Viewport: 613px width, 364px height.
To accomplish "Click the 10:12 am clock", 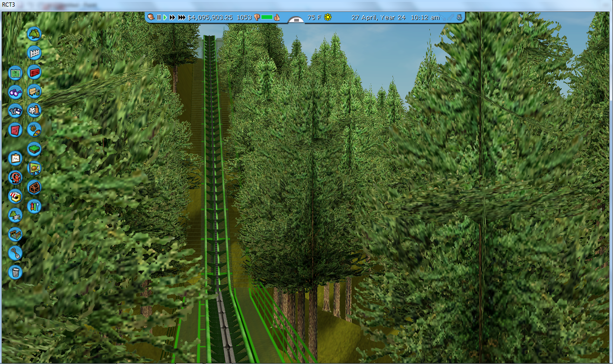I will (425, 18).
